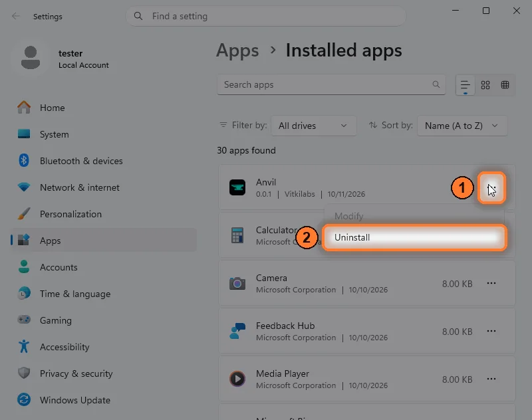Click the Apps breadcrumb link
The image size is (532, 420).
click(x=237, y=51)
